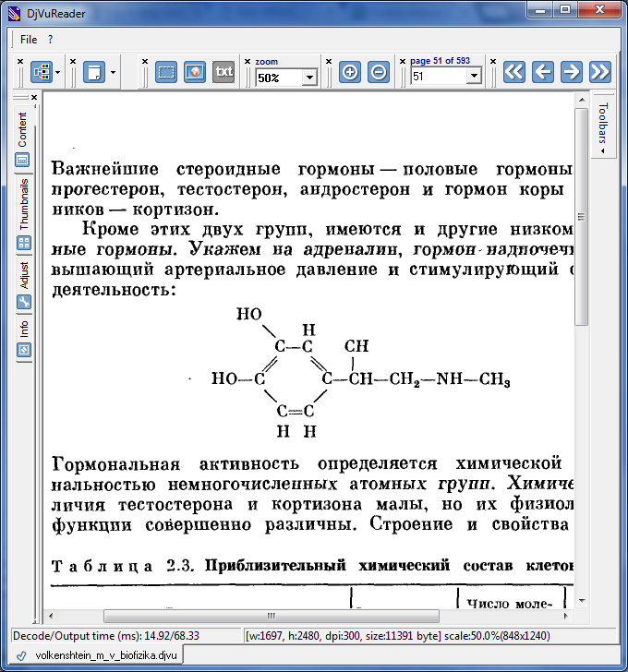Open the page view dropdown arrow
Screen dimensions: 628x672
[x=113, y=72]
